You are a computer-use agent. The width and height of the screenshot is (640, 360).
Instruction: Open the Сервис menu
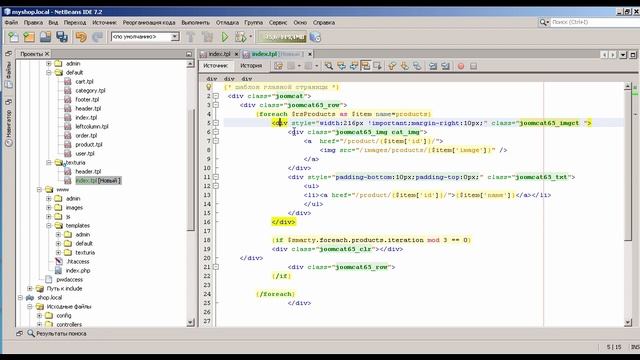pos(278,22)
